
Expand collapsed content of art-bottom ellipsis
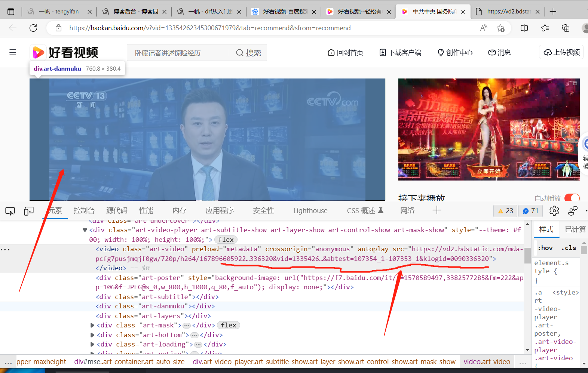tap(194, 335)
